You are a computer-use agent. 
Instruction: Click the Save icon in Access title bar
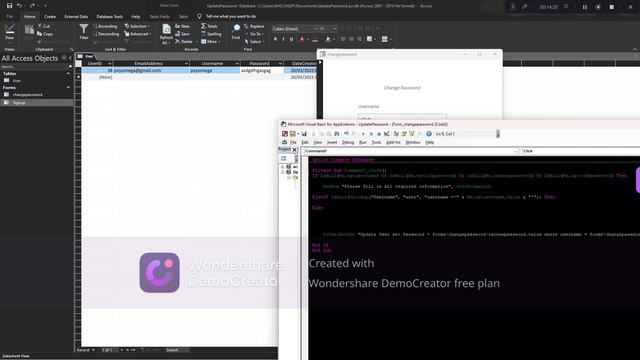[x=9, y=6]
